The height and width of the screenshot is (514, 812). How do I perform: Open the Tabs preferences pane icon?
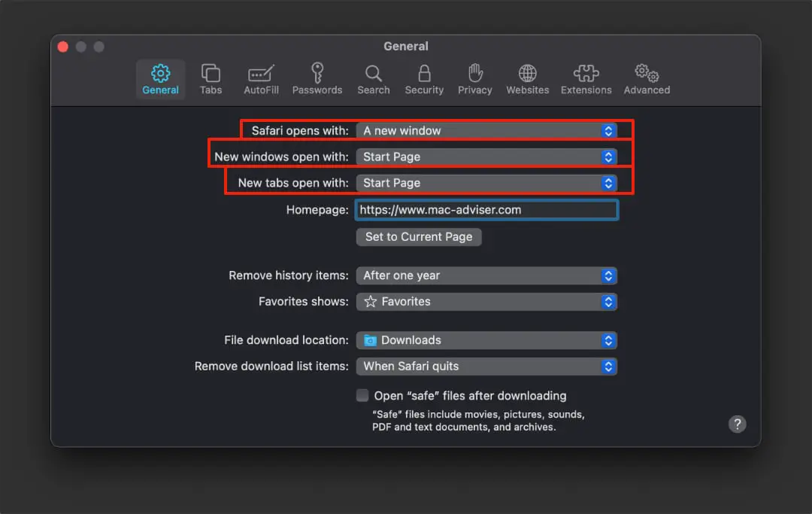coord(211,73)
